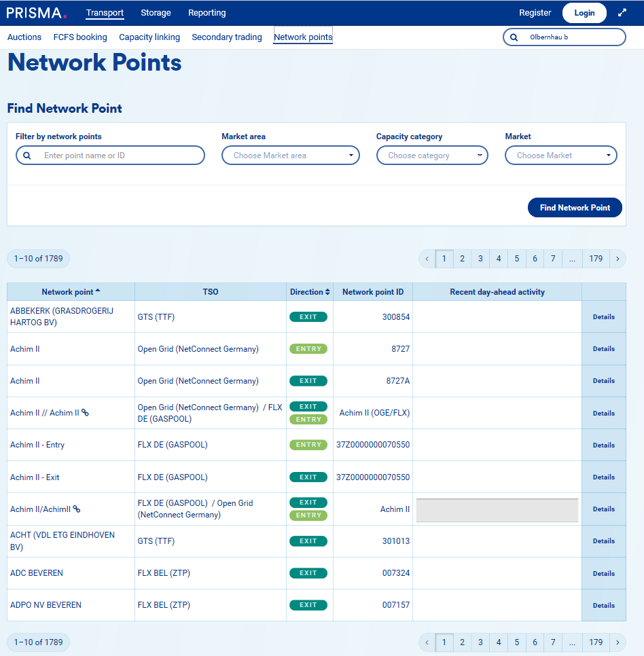
Task: Open the Secondary trading tab
Action: click(227, 37)
